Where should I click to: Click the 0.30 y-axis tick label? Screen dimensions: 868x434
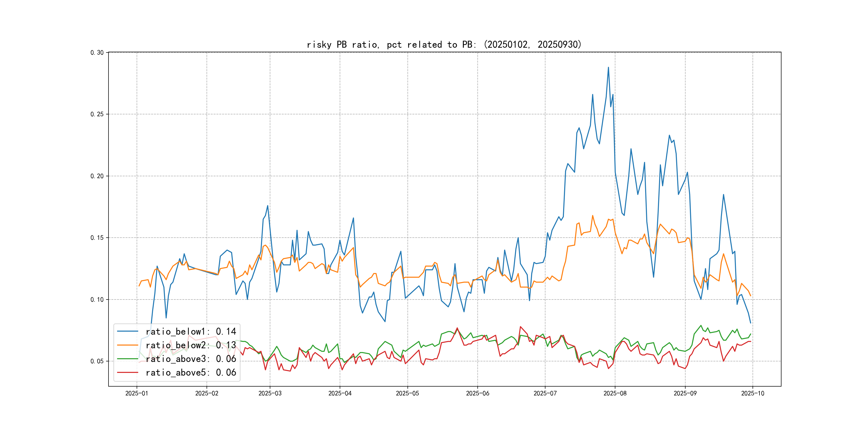point(97,53)
